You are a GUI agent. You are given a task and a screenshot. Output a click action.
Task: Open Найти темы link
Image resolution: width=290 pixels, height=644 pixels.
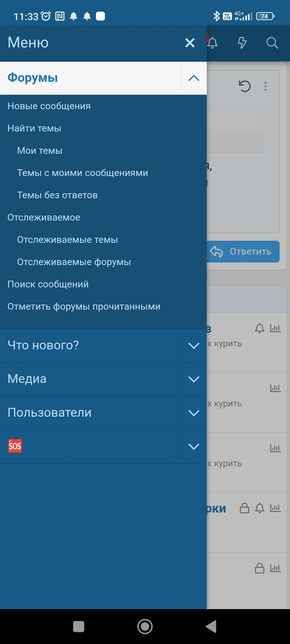point(34,128)
